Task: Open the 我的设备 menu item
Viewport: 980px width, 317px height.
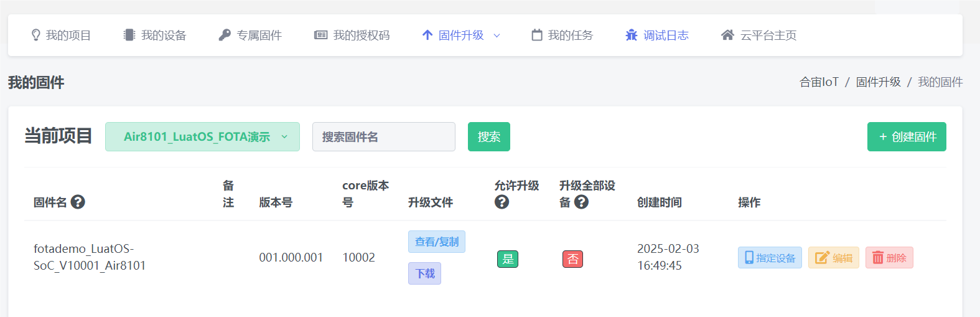Action: point(155,35)
